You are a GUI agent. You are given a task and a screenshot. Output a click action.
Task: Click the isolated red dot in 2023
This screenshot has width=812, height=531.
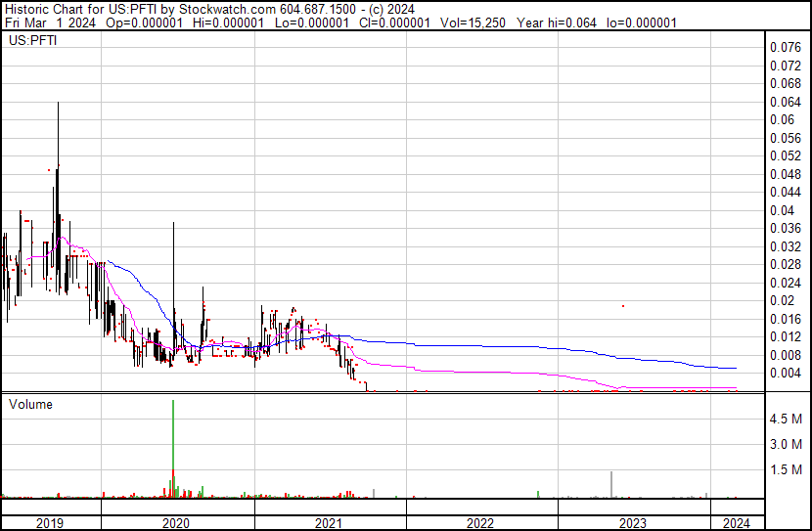pyautogui.click(x=623, y=306)
